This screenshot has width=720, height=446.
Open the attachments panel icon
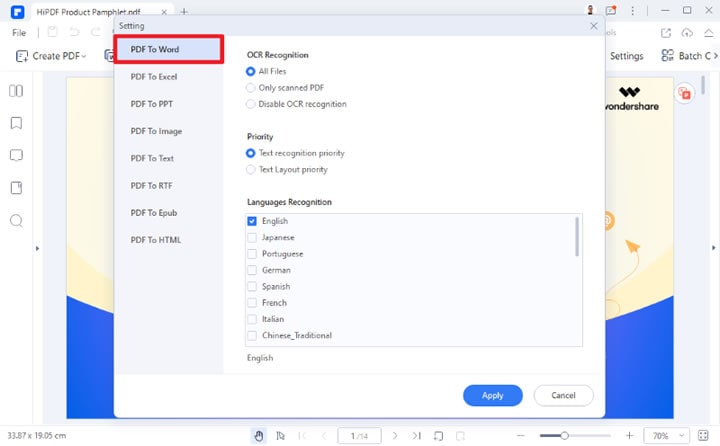click(16, 188)
